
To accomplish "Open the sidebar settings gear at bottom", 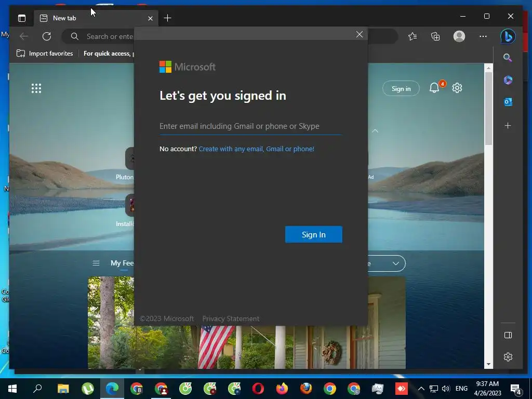I will point(508,357).
